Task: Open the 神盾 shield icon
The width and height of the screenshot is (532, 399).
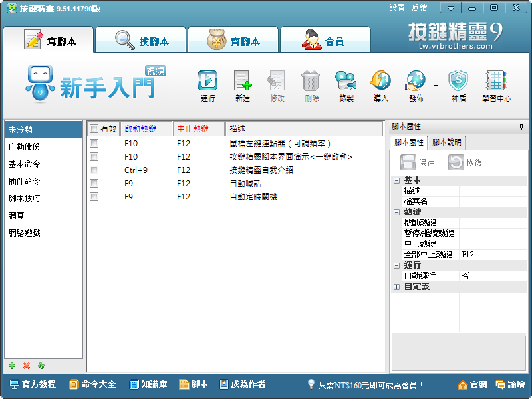Action: (x=458, y=80)
